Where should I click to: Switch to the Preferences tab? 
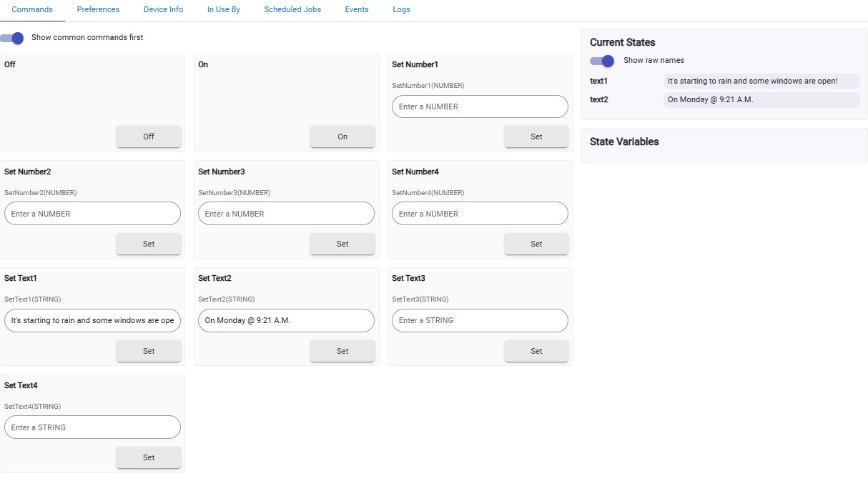98,9
